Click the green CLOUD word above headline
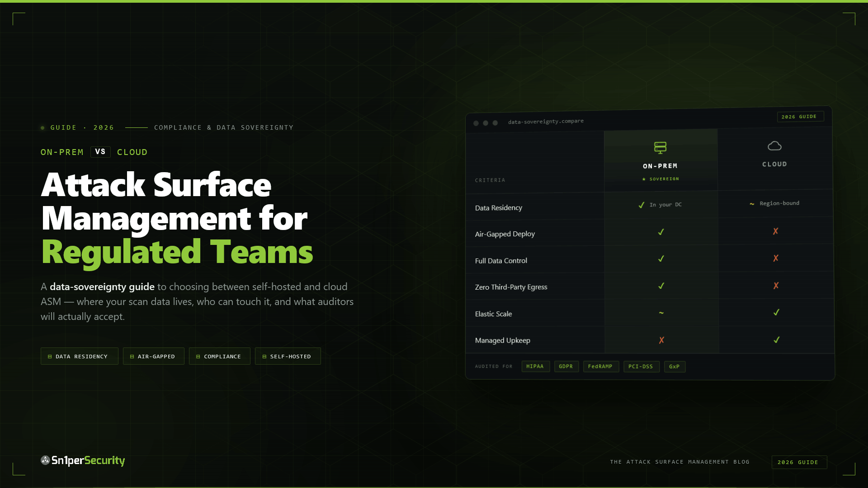The width and height of the screenshot is (868, 488). pyautogui.click(x=132, y=152)
